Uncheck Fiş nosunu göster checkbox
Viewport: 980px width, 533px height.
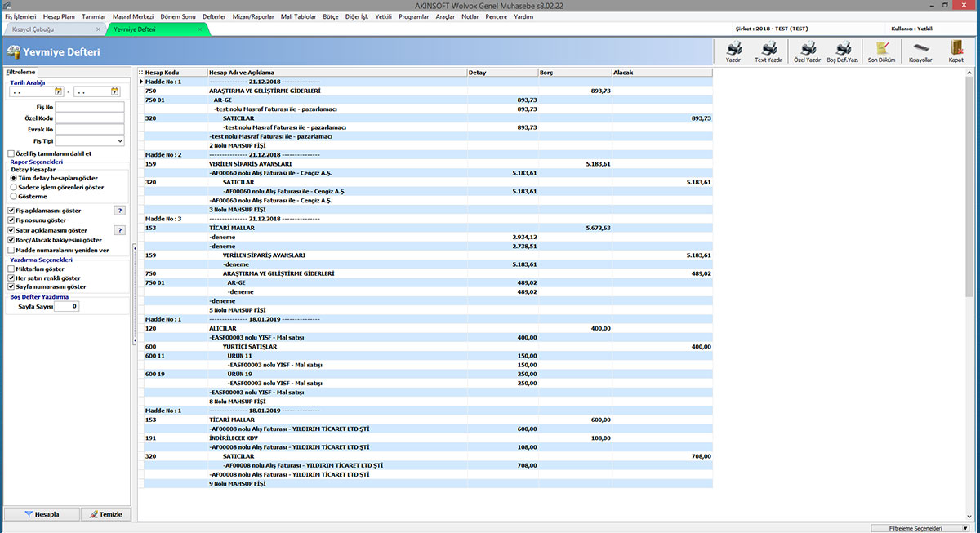point(11,220)
